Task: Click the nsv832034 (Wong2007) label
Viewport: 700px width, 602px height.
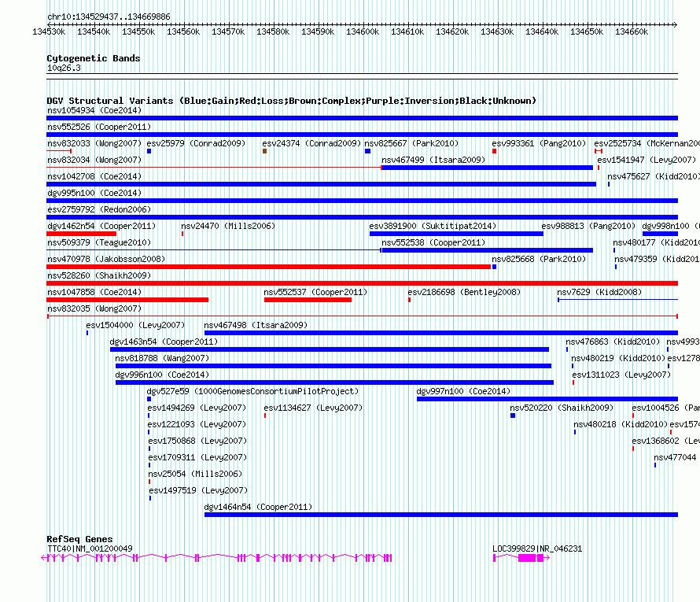Action: point(94,160)
